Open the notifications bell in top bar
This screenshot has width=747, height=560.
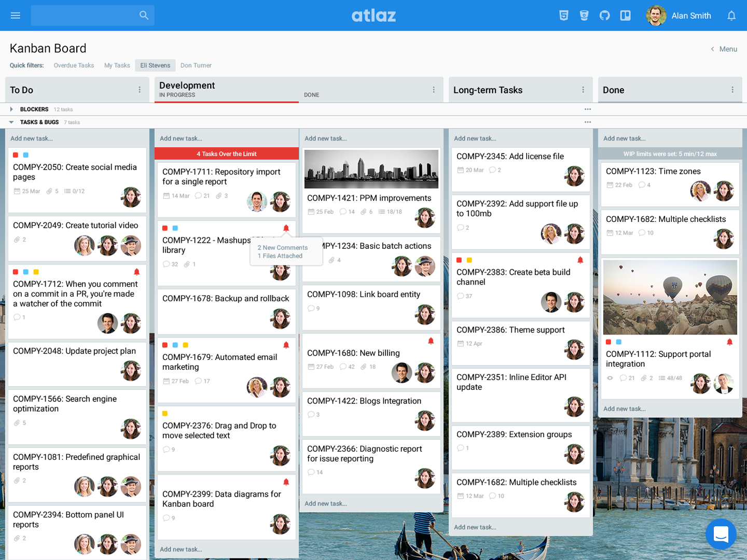(x=731, y=16)
